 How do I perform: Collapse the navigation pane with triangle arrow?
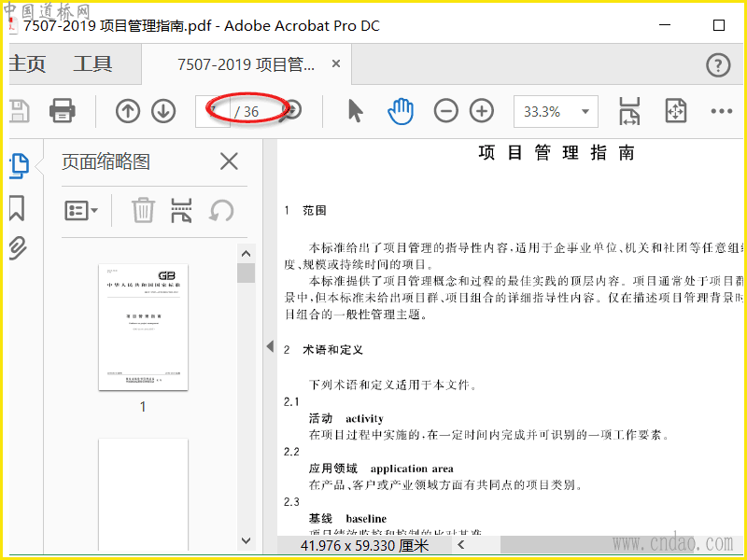(270, 346)
